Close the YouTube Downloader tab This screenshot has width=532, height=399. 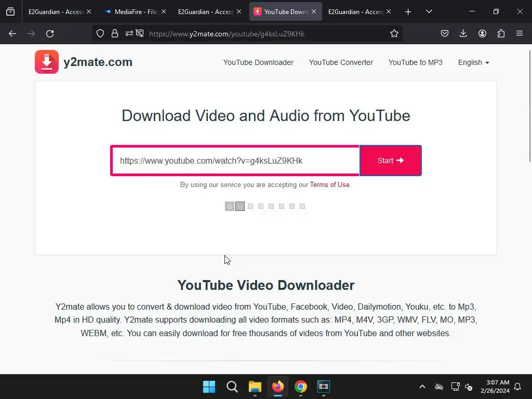tap(314, 11)
